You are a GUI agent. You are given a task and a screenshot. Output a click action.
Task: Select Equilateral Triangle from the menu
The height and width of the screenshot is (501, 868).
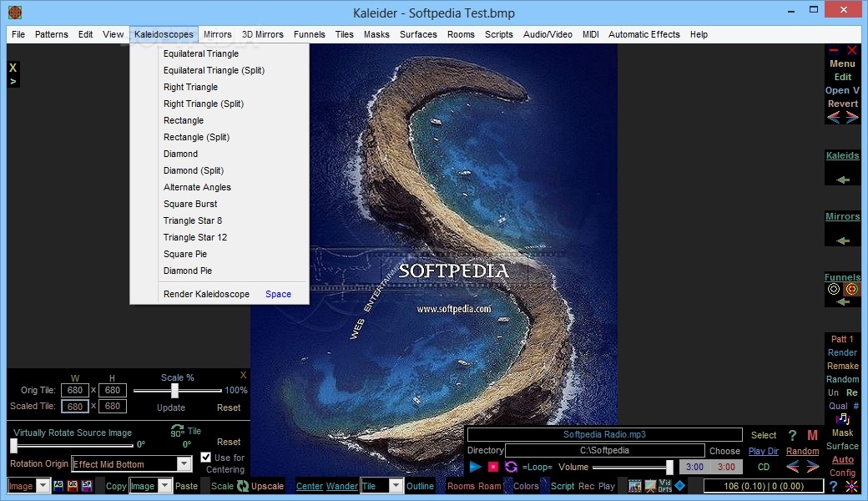click(201, 53)
